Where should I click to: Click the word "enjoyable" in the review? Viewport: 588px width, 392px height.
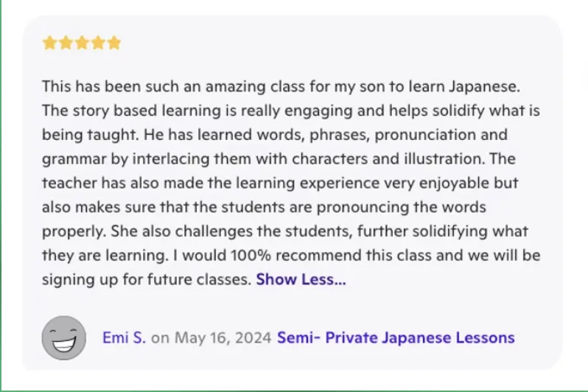(x=436, y=183)
